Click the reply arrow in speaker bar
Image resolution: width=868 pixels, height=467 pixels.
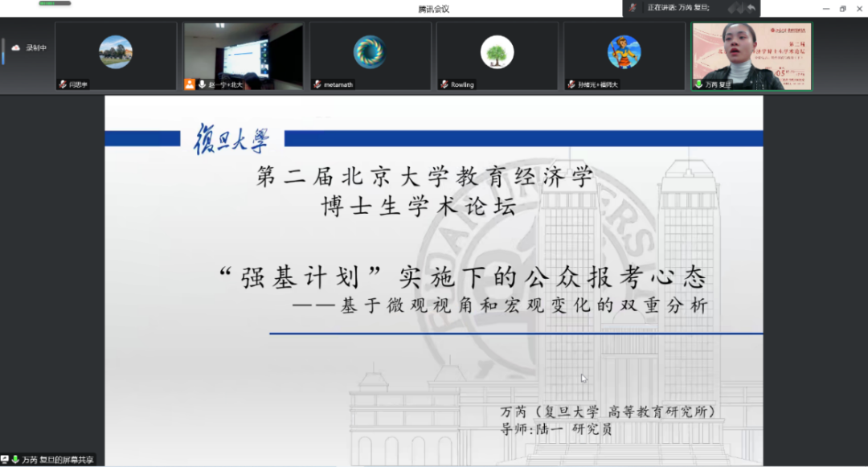pyautogui.click(x=751, y=8)
